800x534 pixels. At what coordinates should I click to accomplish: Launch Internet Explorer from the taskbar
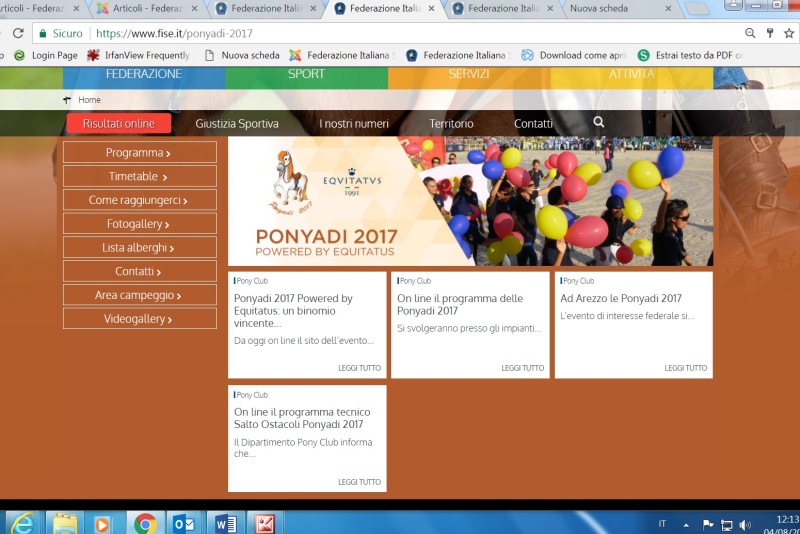[x=22, y=523]
